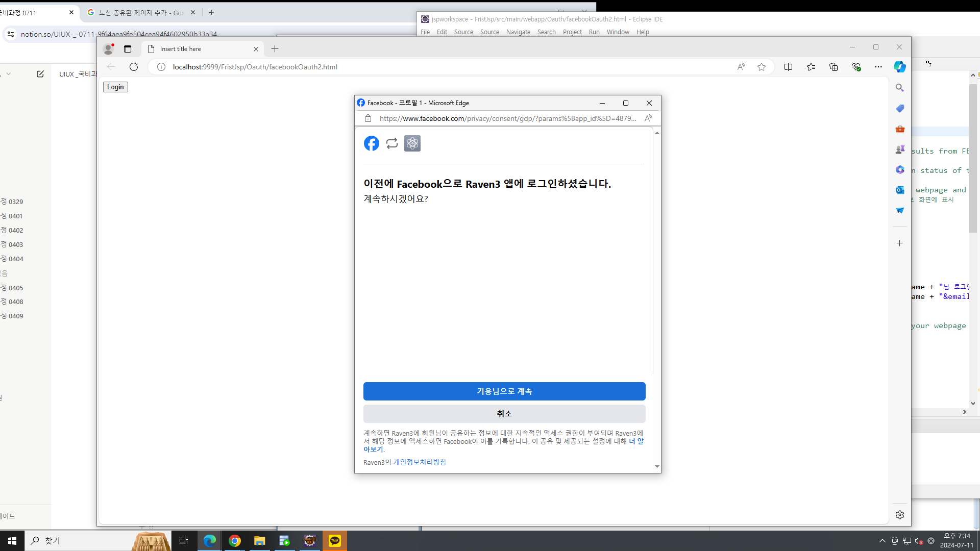
Task: Click the '취소' cancel button
Action: (504, 414)
